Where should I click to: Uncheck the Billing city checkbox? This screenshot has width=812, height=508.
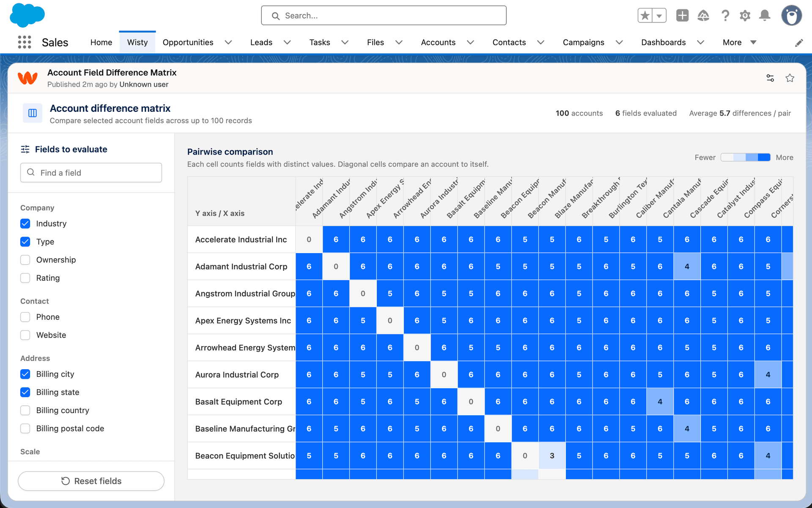click(25, 374)
